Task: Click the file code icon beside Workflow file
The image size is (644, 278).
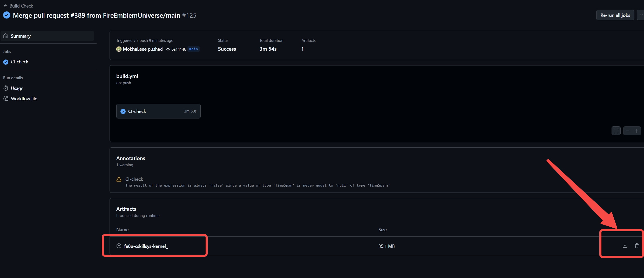Action: [6, 98]
